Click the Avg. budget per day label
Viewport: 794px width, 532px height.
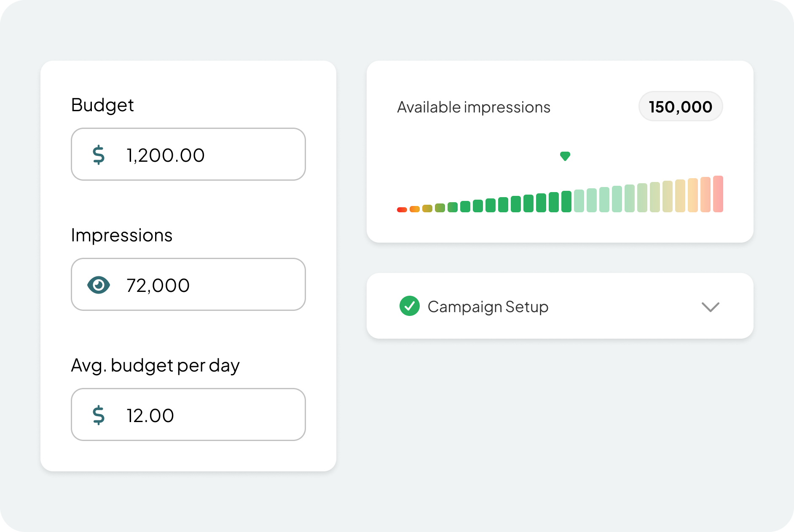[155, 365]
